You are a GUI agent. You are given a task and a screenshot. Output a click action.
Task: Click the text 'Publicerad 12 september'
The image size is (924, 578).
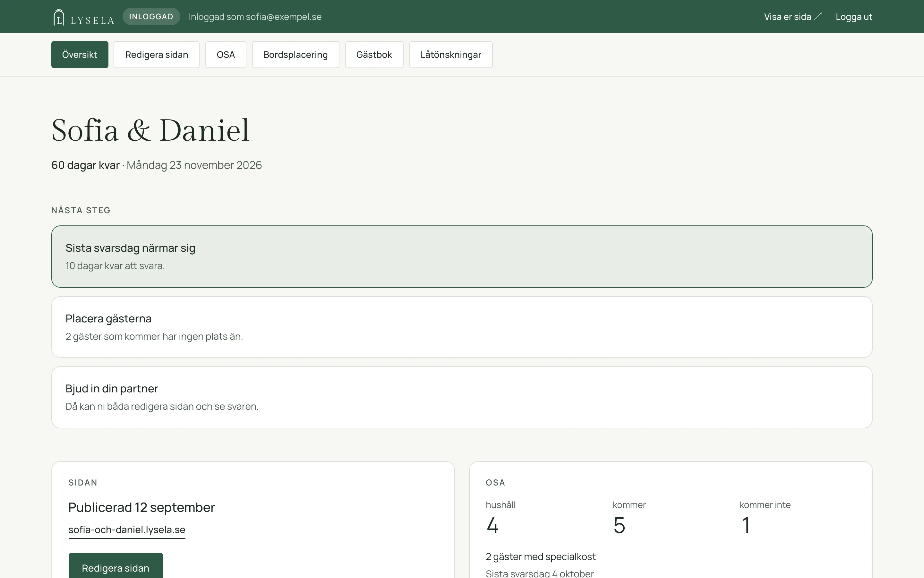coord(142,507)
